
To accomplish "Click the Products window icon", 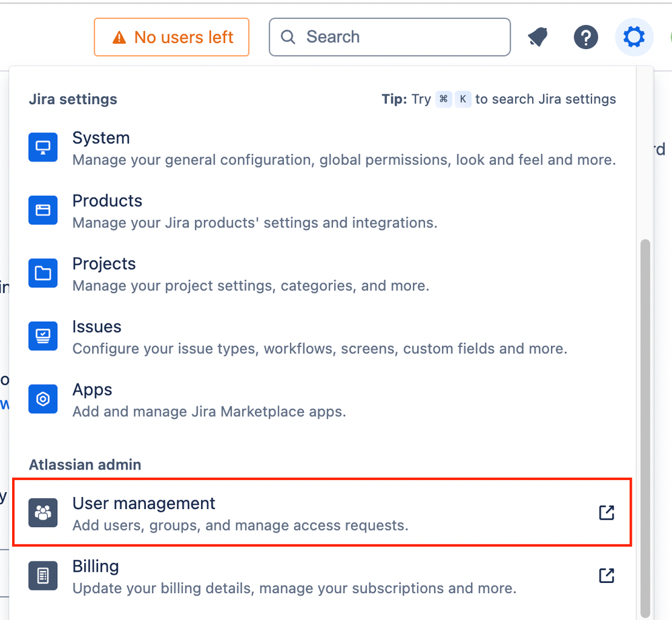I will pos(43,210).
